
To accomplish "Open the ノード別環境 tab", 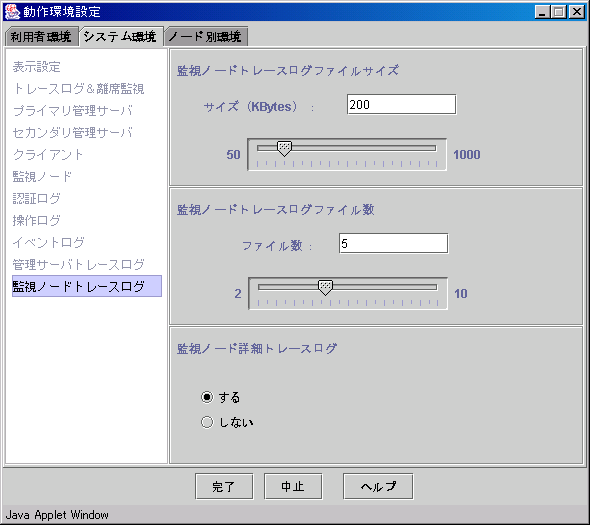I will (205, 37).
